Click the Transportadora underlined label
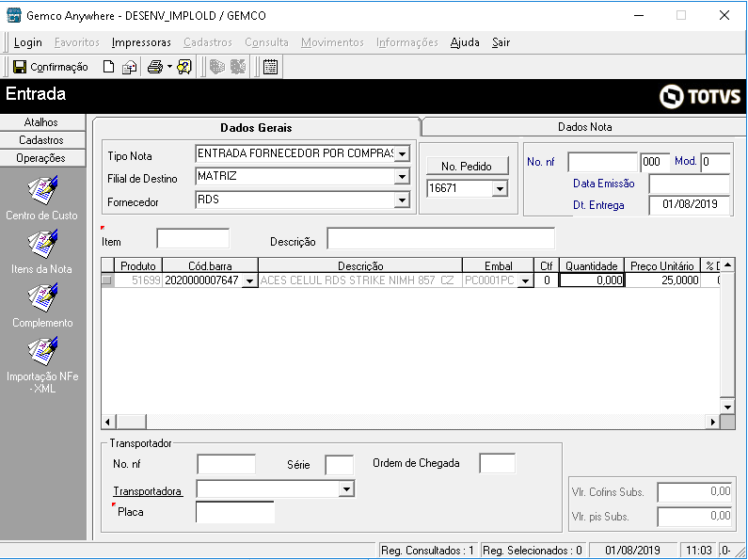Image resolution: width=748 pixels, height=560 pixels. coord(148,491)
